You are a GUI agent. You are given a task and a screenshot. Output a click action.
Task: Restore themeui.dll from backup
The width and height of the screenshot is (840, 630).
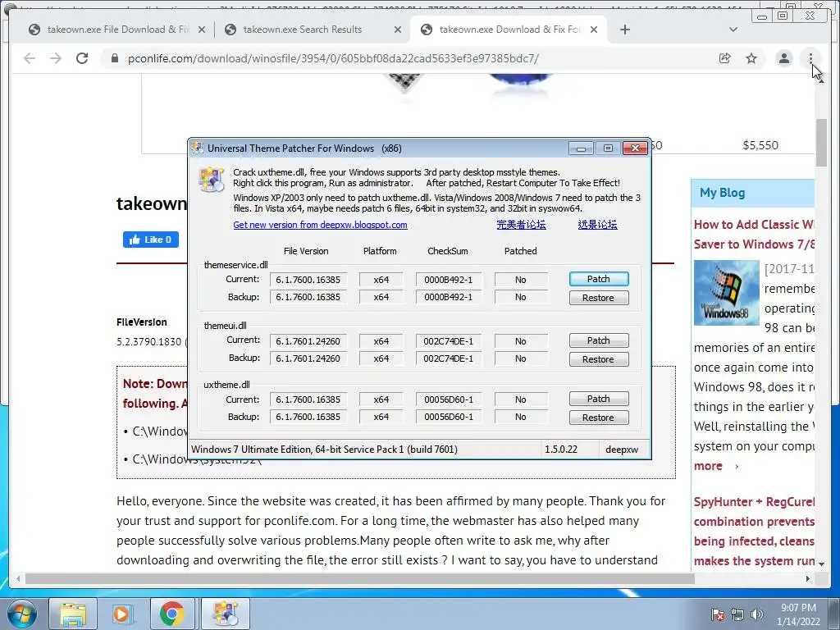[598, 359]
